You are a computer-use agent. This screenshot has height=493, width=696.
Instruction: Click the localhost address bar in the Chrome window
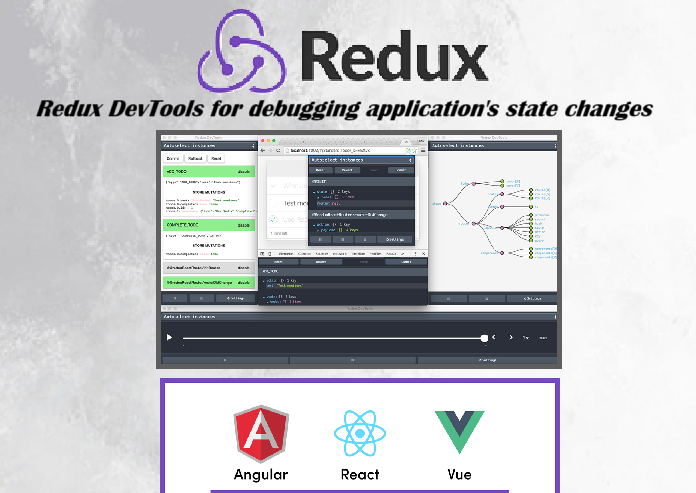pos(350,150)
